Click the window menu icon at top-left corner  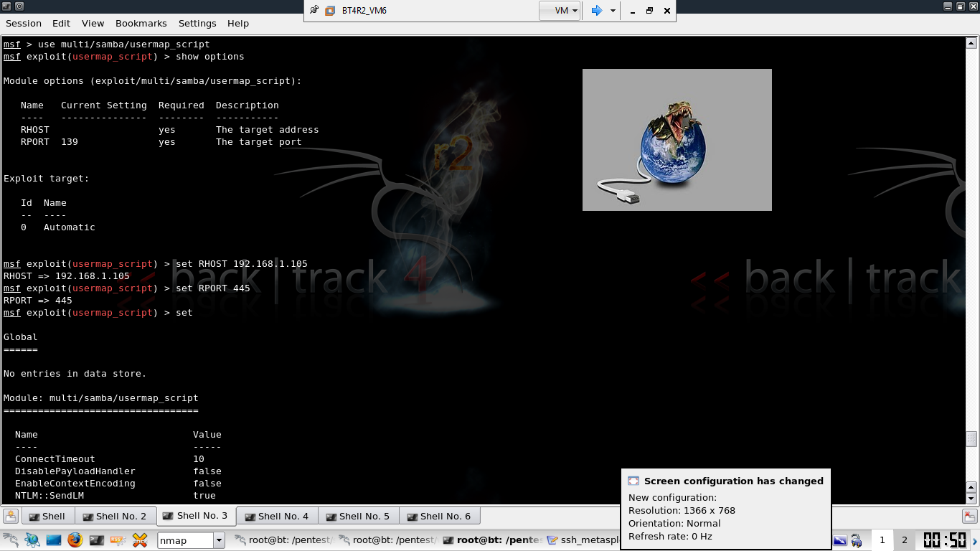tap(6, 6)
